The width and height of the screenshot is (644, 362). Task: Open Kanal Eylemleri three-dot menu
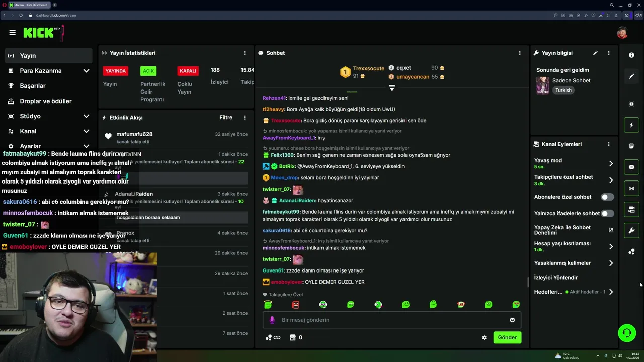point(608,144)
